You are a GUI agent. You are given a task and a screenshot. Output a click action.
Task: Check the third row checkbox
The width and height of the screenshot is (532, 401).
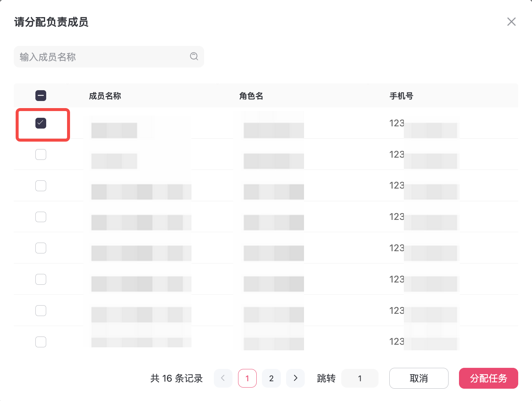pyautogui.click(x=41, y=186)
